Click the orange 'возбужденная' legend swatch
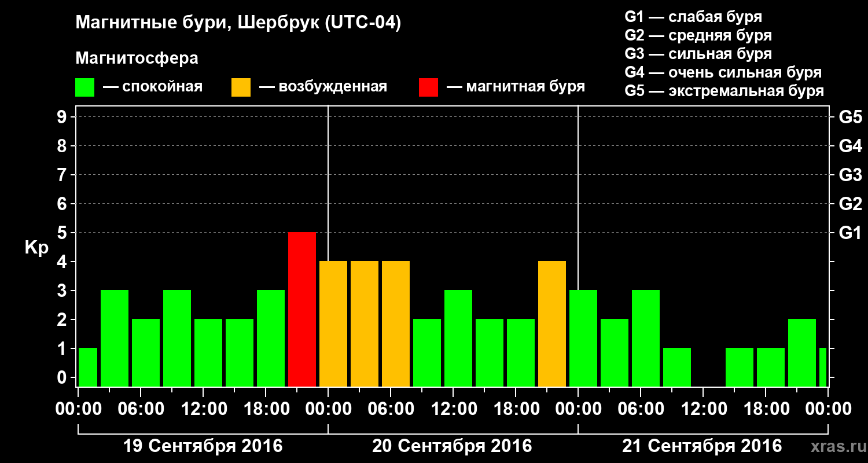 coord(241,87)
